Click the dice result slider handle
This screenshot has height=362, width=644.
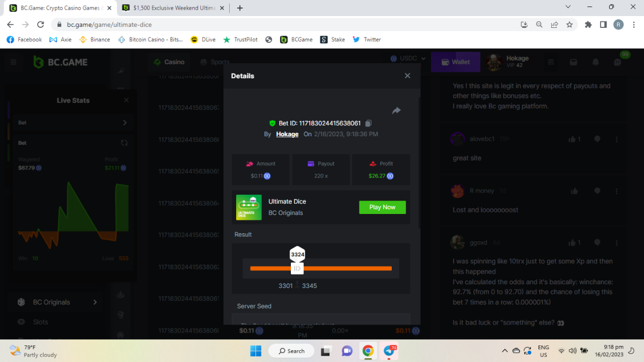click(297, 268)
